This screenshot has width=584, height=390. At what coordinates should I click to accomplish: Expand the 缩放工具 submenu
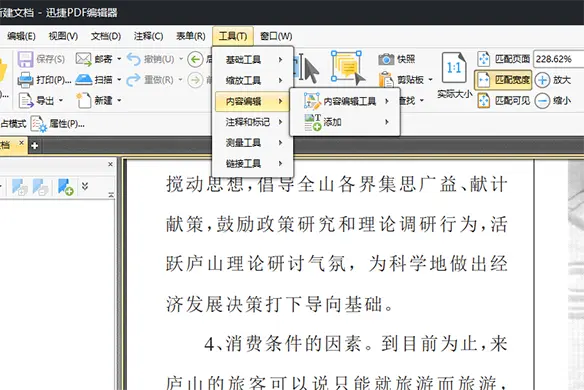pos(253,80)
